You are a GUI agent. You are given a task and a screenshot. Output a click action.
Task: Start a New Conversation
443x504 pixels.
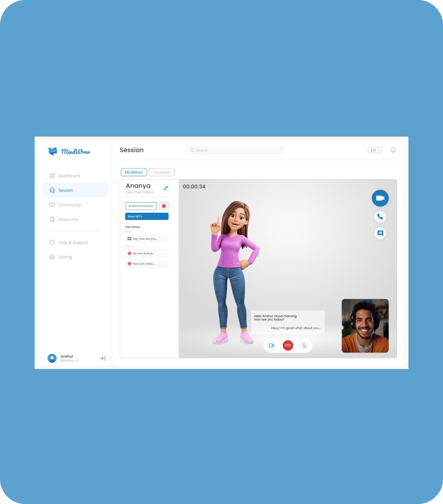[141, 206]
